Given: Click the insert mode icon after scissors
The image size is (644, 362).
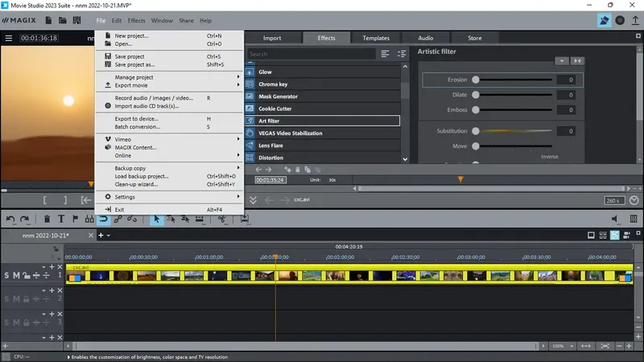Looking at the screenshot, I should (245, 219).
